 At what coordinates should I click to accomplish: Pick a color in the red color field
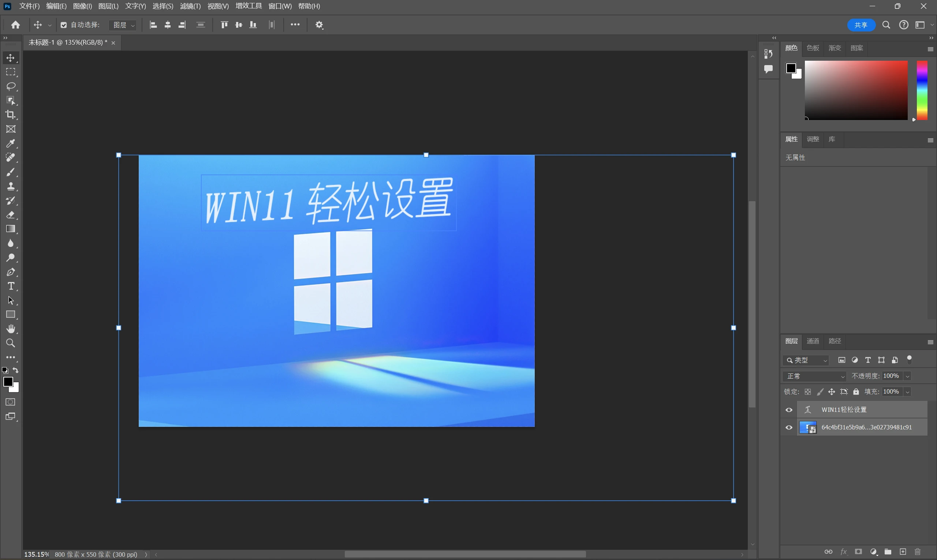click(x=856, y=90)
